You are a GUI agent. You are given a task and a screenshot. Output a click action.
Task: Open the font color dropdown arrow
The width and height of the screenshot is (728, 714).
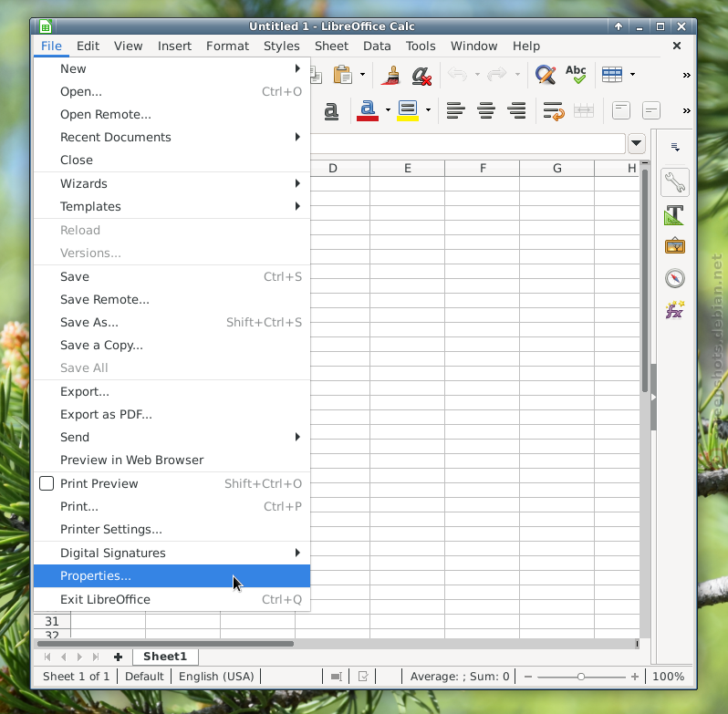point(388,110)
